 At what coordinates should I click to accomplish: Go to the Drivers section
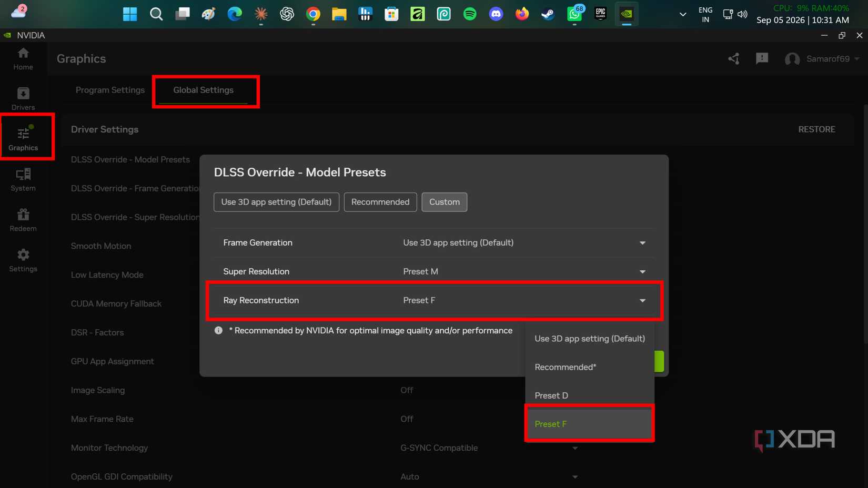[x=23, y=99]
